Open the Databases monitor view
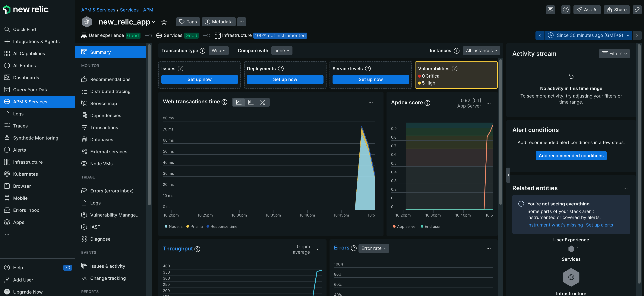This screenshot has height=296, width=644. click(102, 139)
